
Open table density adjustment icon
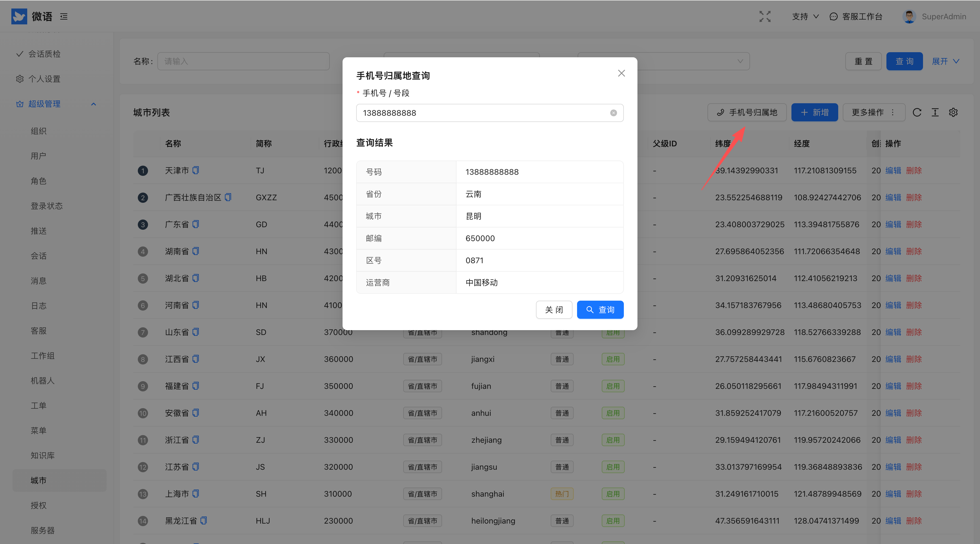pos(935,113)
